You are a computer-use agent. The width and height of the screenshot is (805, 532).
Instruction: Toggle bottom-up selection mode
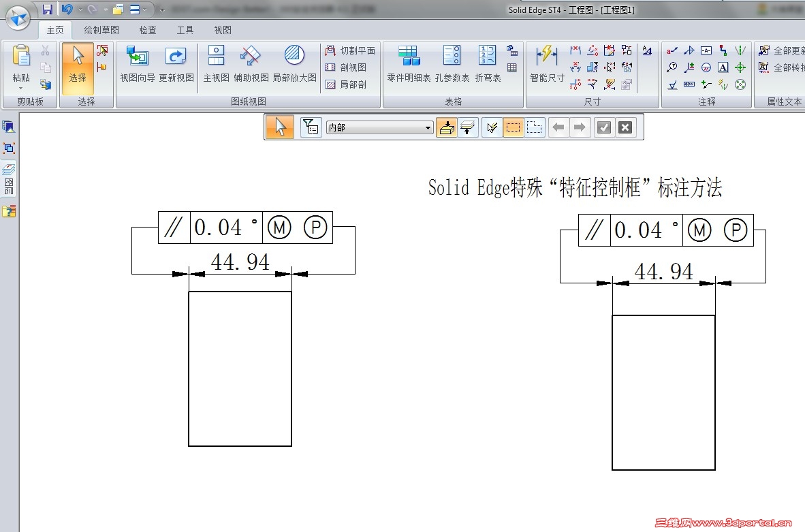click(x=446, y=127)
